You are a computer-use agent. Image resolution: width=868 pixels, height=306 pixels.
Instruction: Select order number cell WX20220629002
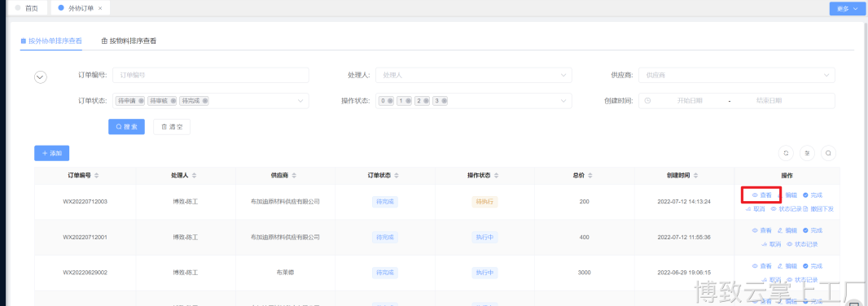click(x=85, y=273)
